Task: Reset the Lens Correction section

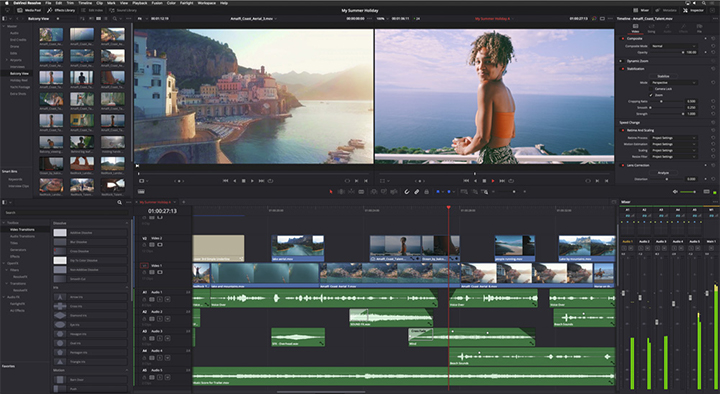Action: tap(713, 165)
